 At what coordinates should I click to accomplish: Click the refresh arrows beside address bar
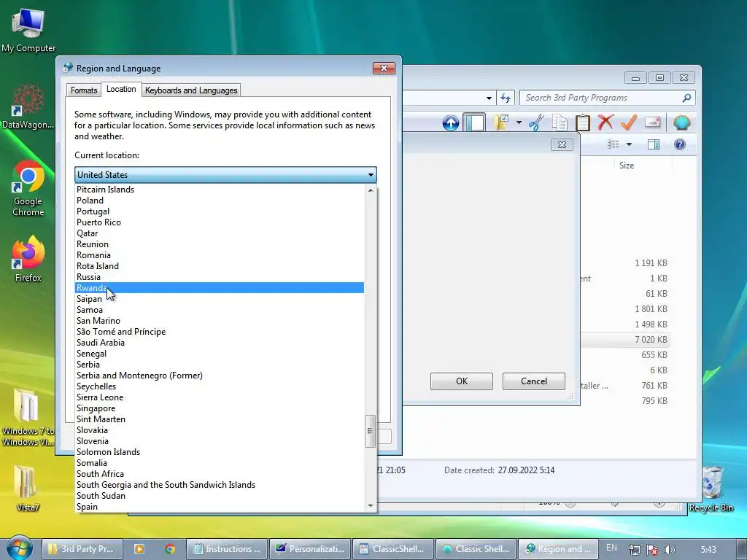tap(506, 98)
